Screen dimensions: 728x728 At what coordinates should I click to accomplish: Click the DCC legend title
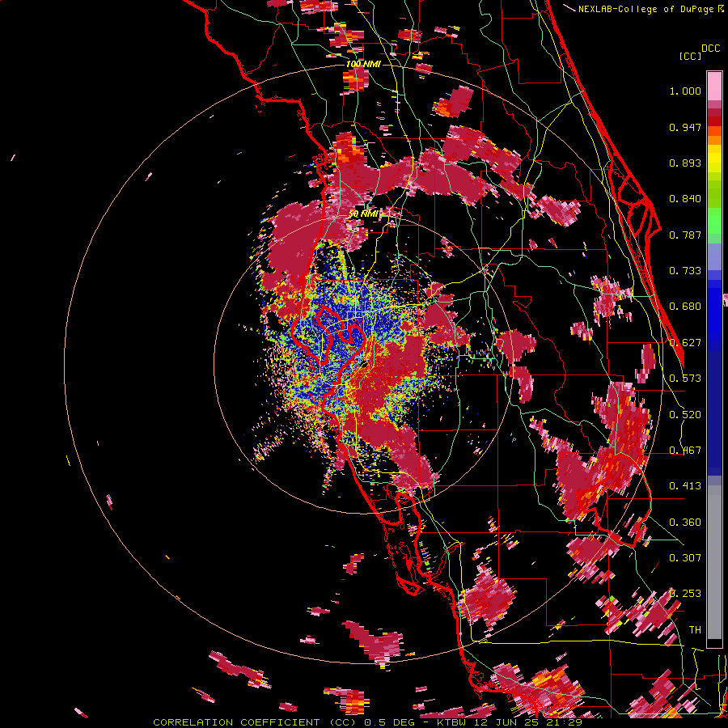coord(711,49)
